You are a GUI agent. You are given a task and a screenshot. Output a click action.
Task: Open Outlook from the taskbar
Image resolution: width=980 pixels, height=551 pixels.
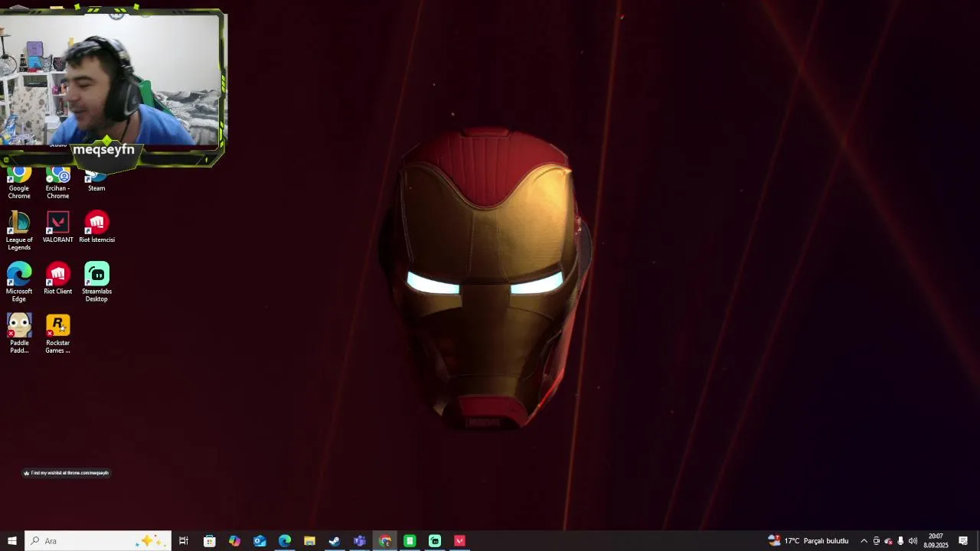coord(260,541)
